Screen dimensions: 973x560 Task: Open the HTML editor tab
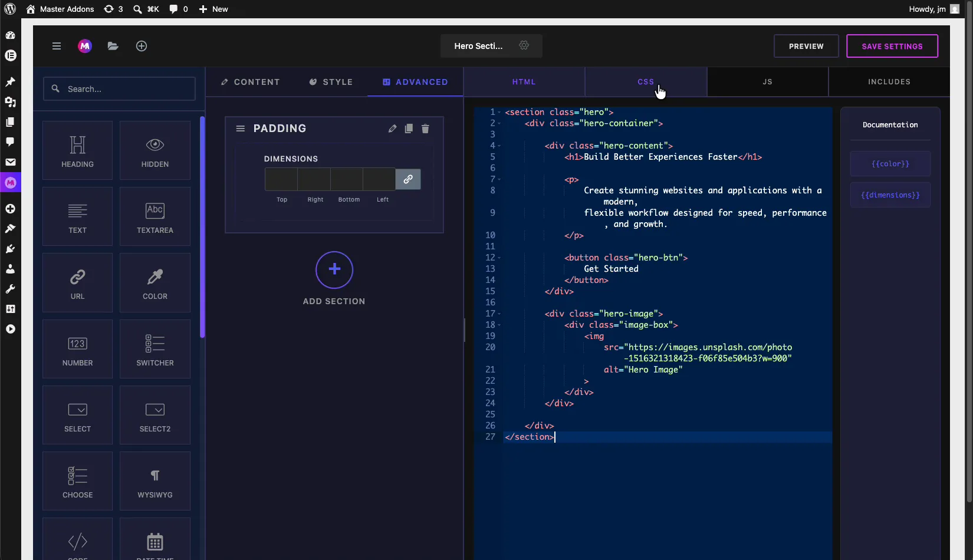point(524,81)
